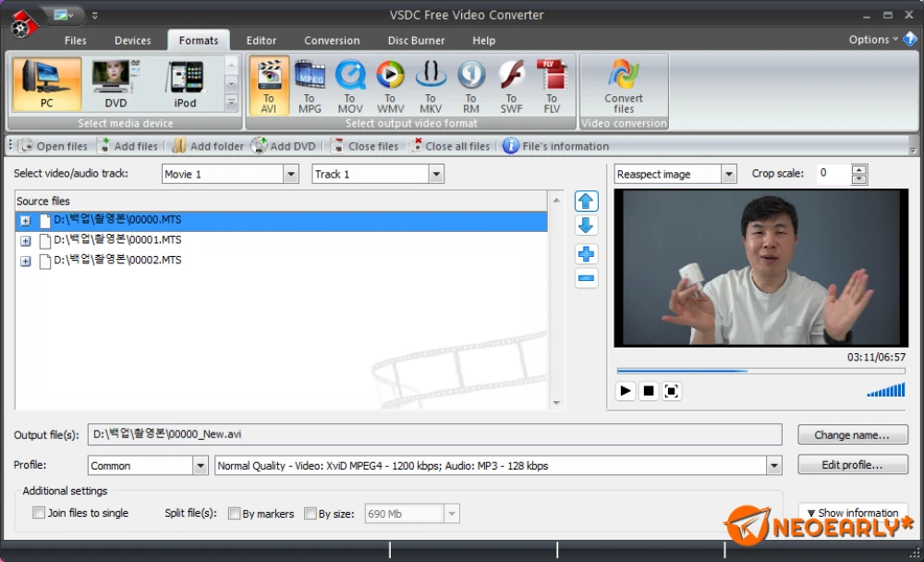Open the Common profile dropdown
The image size is (924, 562).
point(201,465)
